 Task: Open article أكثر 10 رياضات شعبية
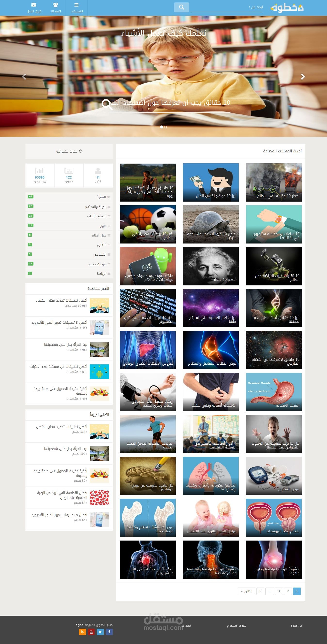(x=148, y=224)
